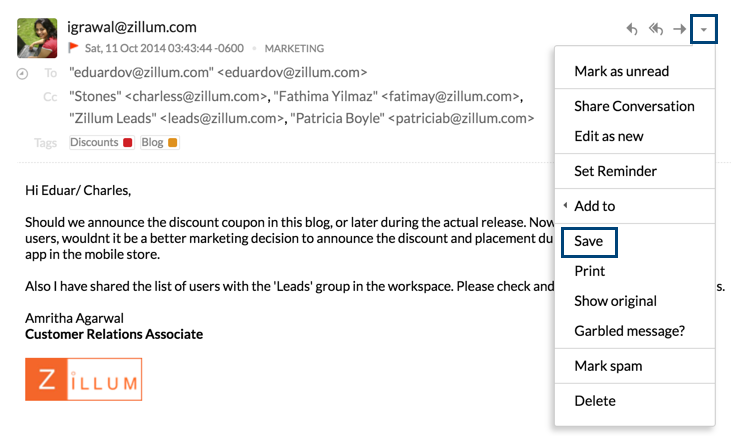Click the clock icon beside the To field
Viewport: 741px width, 436px height.
pyautogui.click(x=23, y=74)
